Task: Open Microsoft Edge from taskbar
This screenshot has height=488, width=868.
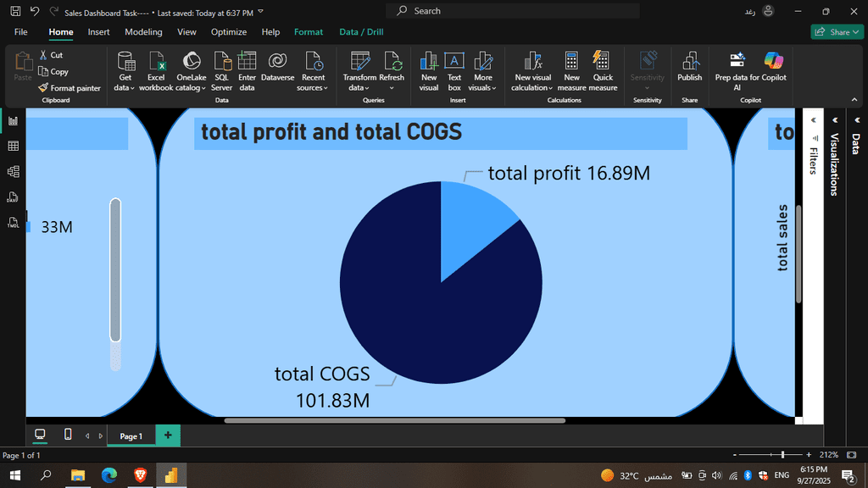Action: [109, 475]
